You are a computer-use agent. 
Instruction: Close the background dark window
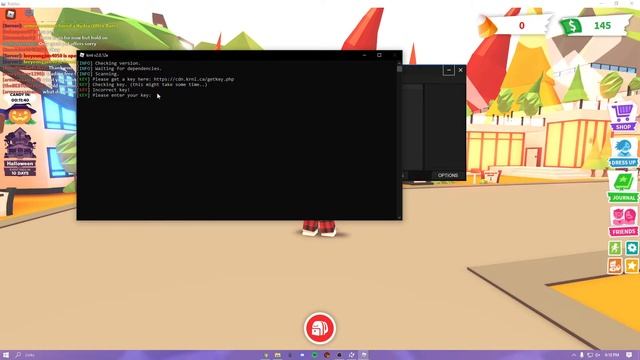[460, 70]
